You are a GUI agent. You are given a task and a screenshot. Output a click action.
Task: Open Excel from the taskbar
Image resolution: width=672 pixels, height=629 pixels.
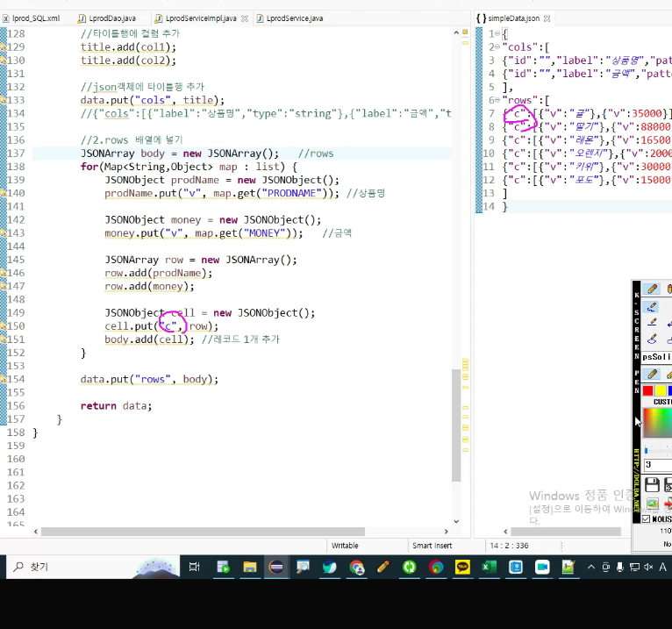point(489,567)
